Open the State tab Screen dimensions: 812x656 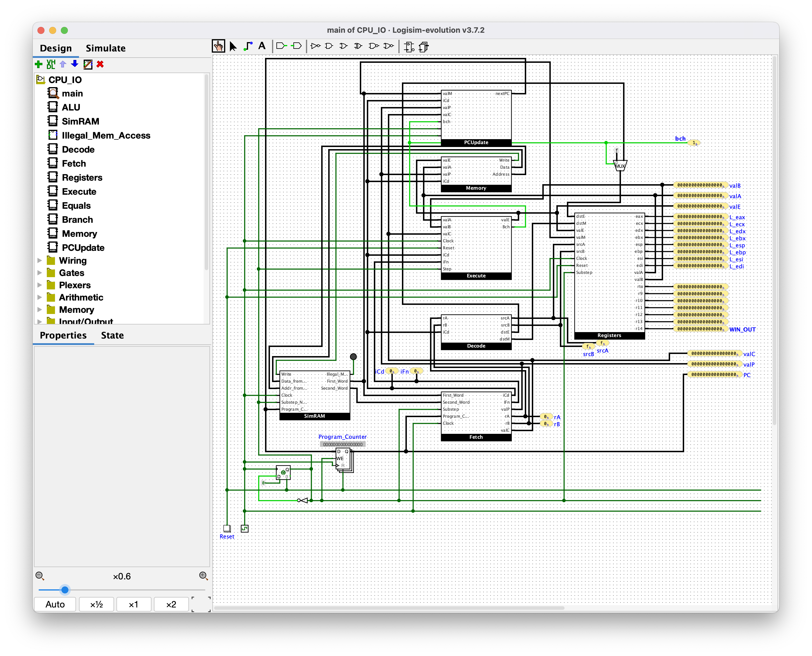(112, 336)
